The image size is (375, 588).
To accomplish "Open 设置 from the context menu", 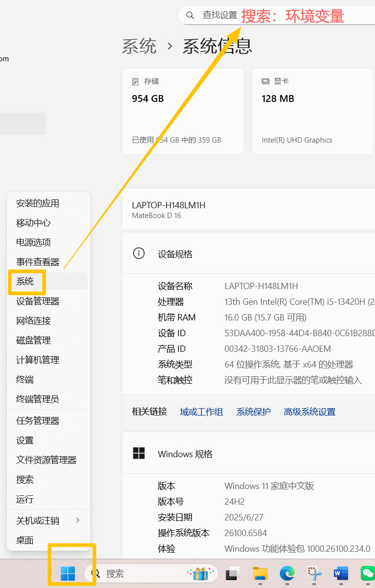I will (49, 440).
